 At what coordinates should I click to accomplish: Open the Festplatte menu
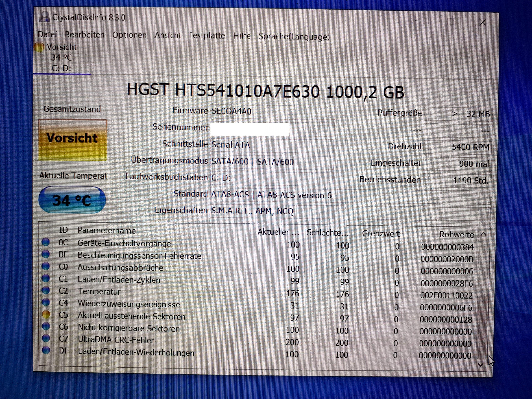(x=207, y=35)
